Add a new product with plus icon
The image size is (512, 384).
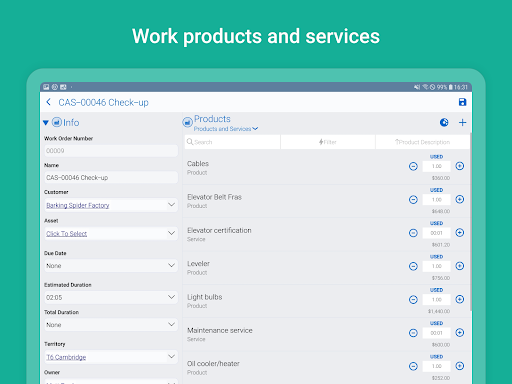tap(462, 123)
